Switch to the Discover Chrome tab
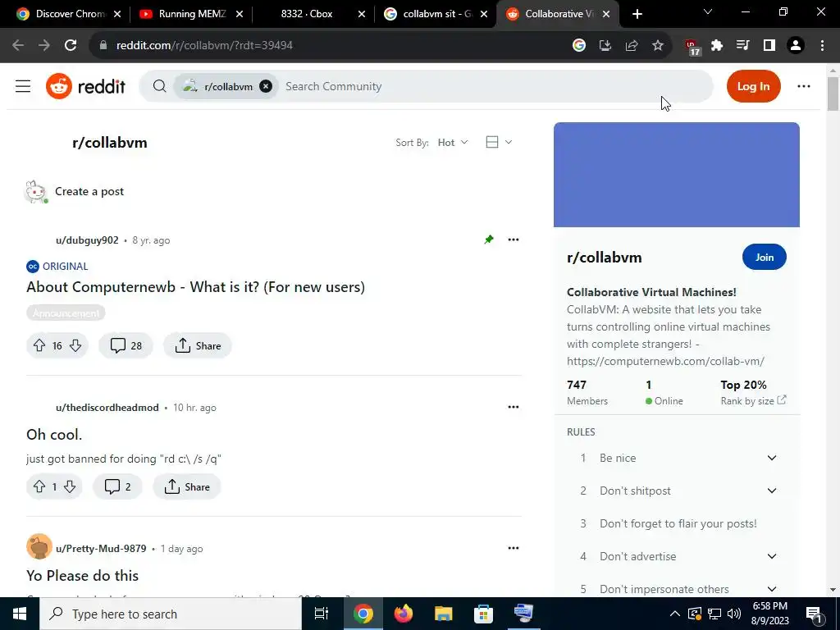840x630 pixels. click(68, 14)
